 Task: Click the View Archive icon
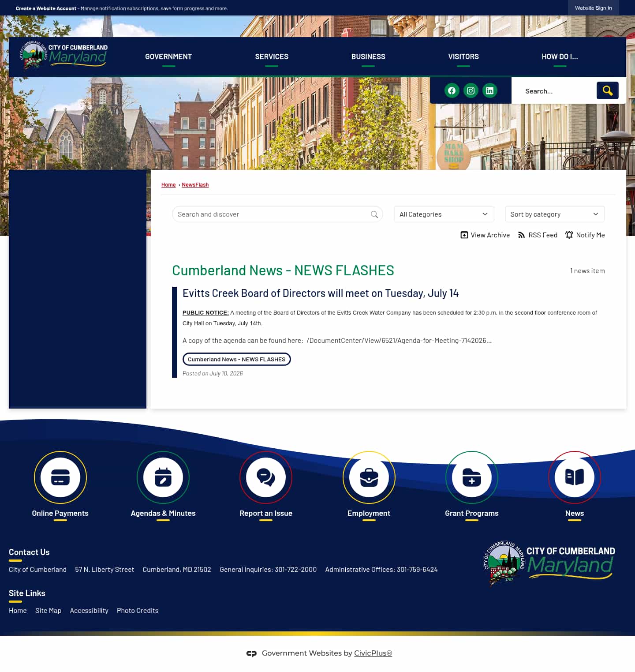pyautogui.click(x=464, y=235)
